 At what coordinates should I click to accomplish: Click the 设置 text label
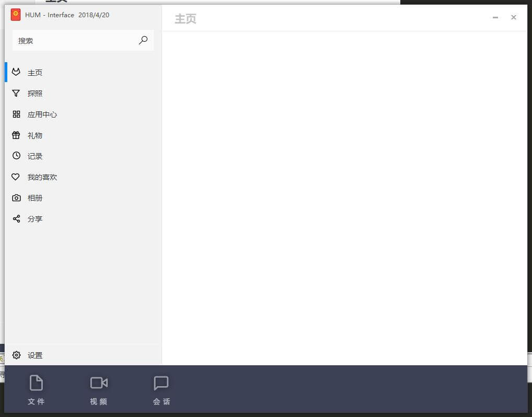point(35,355)
